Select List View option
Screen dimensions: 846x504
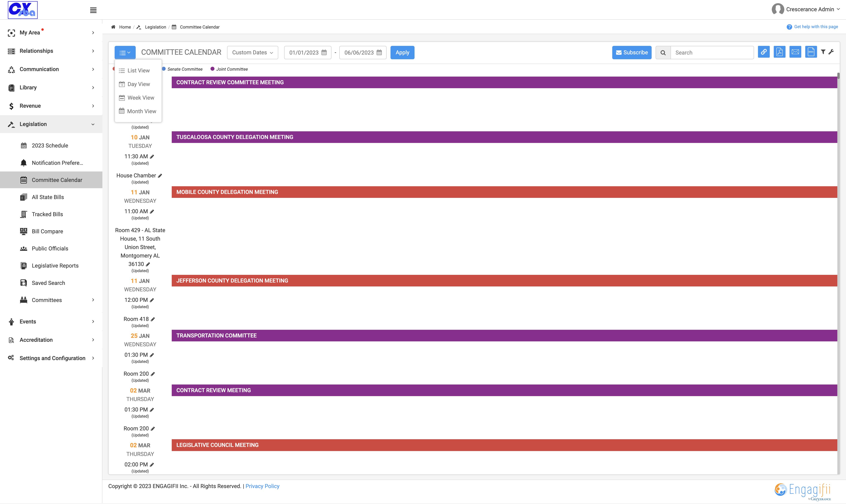coord(138,71)
